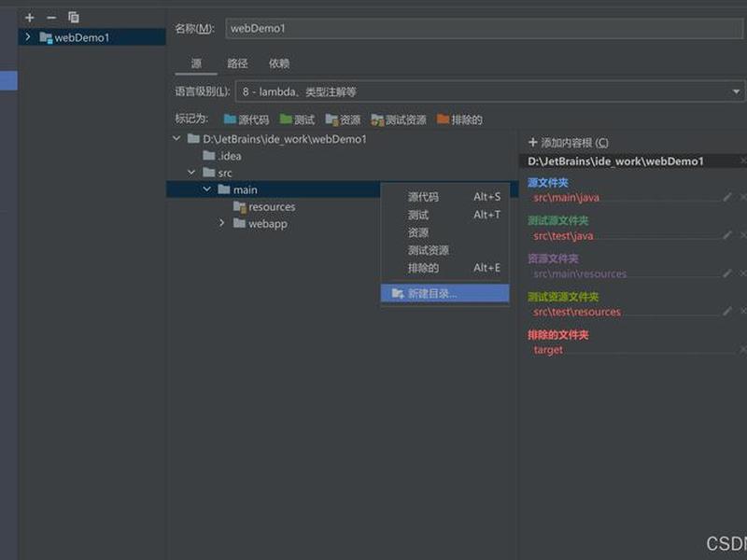Click src\test\java test folder entry
The height and width of the screenshot is (560, 747).
pos(563,236)
